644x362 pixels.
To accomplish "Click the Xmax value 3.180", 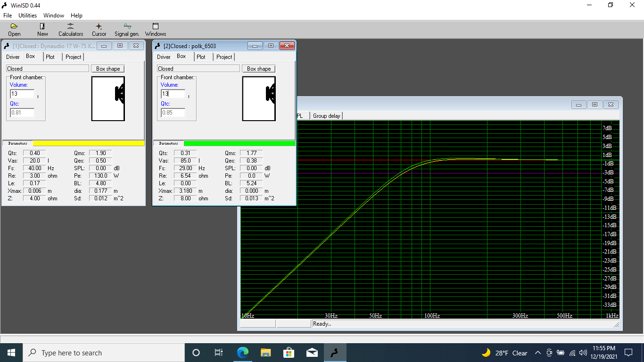I will (185, 191).
